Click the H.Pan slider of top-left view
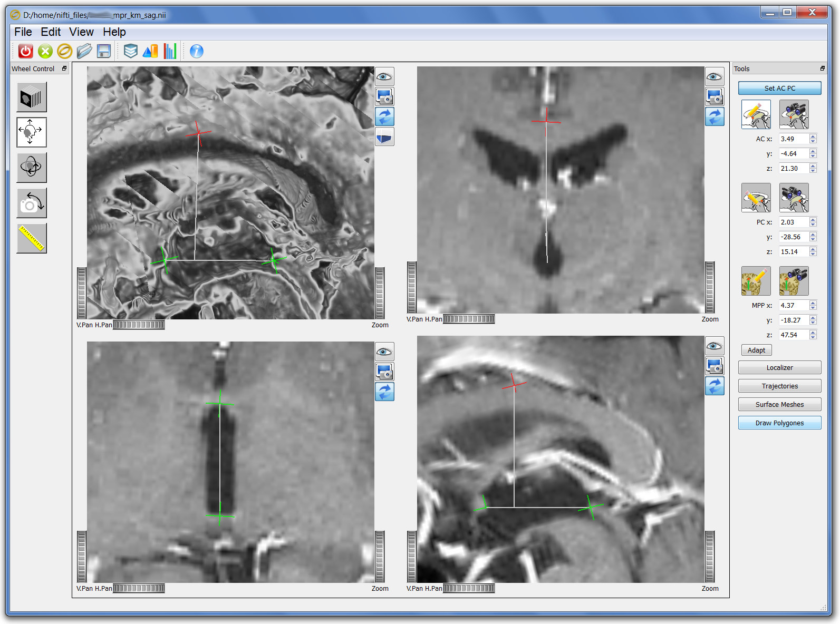This screenshot has width=840, height=624. [139, 325]
